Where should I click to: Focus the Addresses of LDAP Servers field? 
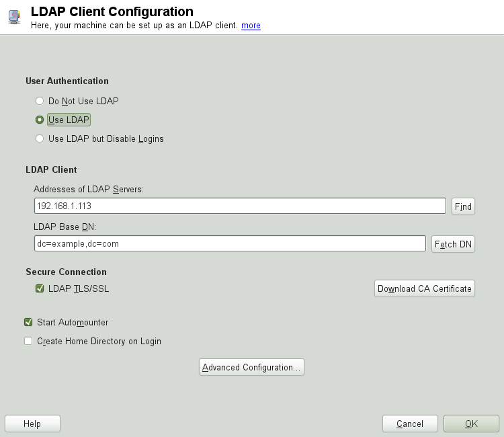[x=240, y=206]
